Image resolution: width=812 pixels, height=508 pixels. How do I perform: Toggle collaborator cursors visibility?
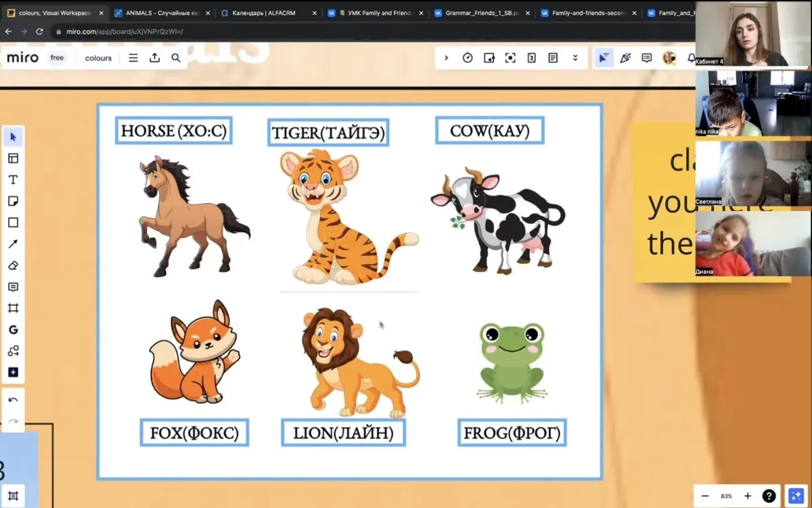pyautogui.click(x=602, y=58)
